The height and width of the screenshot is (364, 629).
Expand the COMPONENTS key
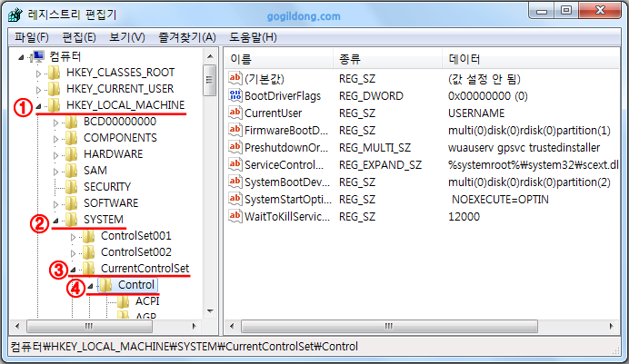point(55,140)
